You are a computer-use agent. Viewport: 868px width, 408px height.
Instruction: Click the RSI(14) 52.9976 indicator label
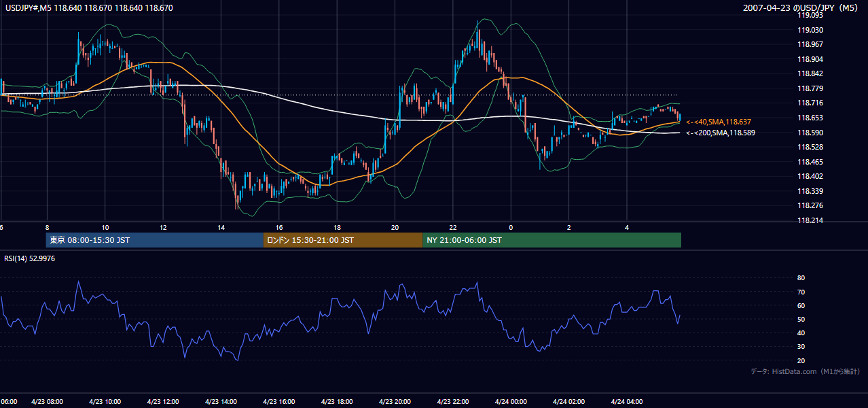(30, 258)
